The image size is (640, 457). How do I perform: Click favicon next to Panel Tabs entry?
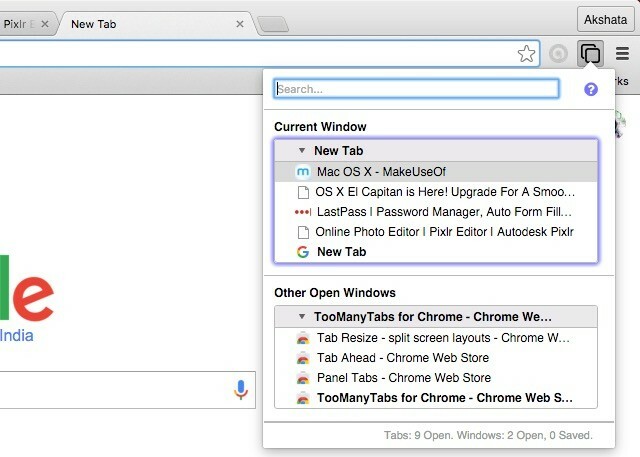[303, 378]
